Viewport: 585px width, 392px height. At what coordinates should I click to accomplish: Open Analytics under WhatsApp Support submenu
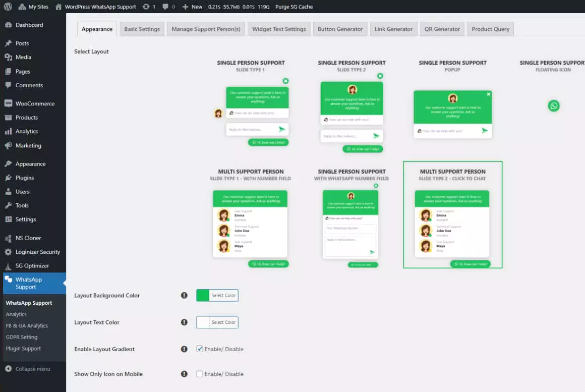(16, 314)
